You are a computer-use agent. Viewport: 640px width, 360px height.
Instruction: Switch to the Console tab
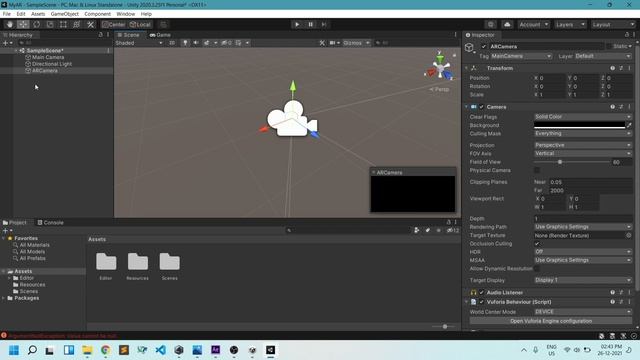50,222
